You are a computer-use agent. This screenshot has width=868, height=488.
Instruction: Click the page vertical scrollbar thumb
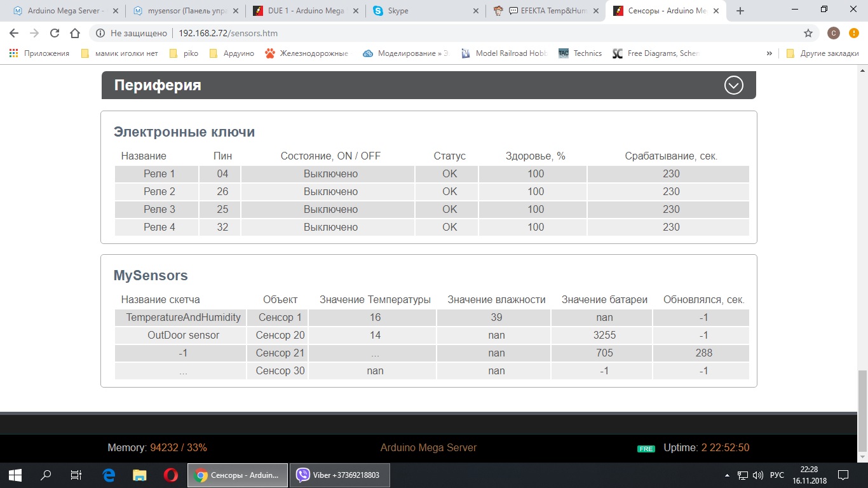pyautogui.click(x=862, y=412)
